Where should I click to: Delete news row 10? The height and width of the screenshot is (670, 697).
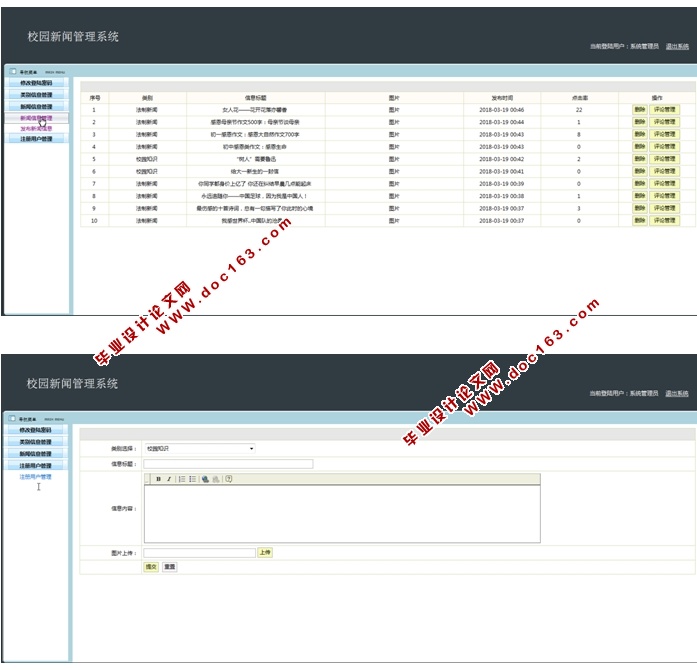(640, 221)
